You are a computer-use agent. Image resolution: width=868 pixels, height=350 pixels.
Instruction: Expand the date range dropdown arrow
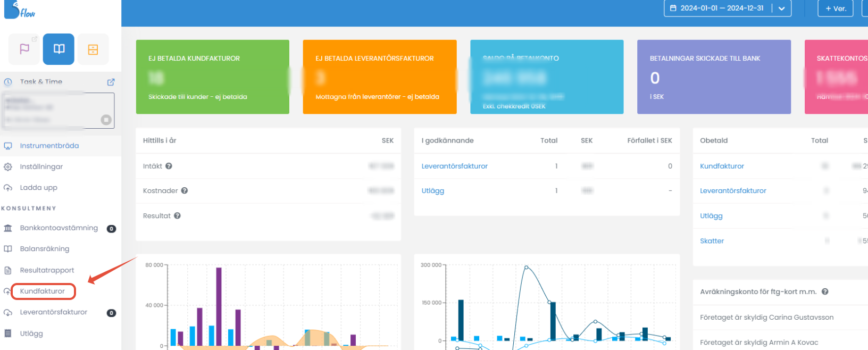781,9
